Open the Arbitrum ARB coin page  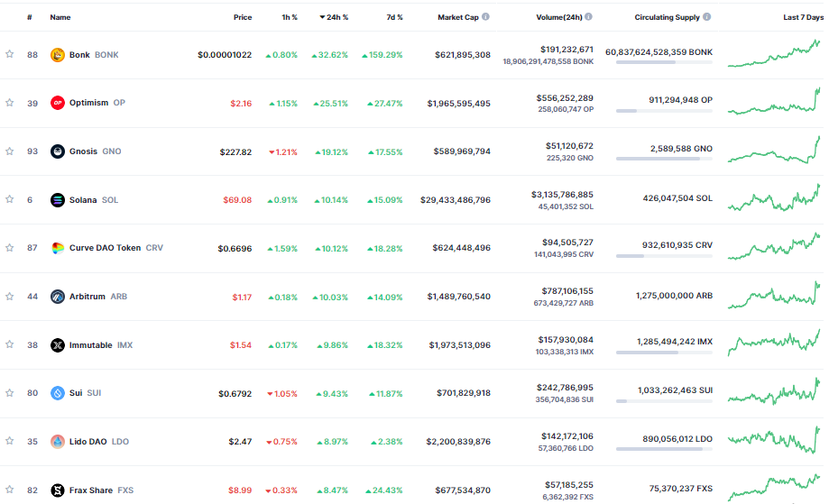pyautogui.click(x=98, y=297)
